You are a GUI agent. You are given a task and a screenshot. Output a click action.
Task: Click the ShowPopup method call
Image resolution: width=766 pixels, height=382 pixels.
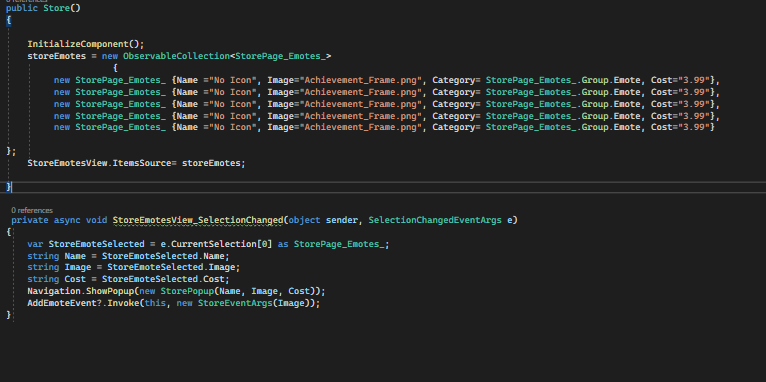pyautogui.click(x=110, y=292)
